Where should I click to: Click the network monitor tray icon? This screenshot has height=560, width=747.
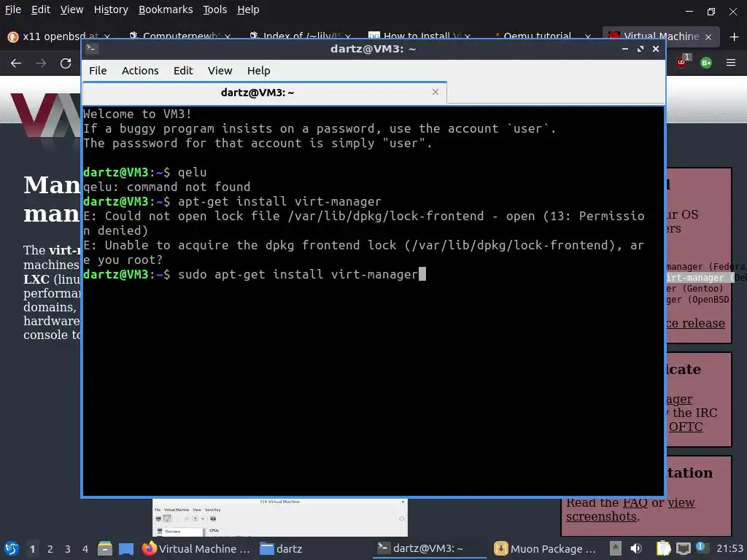(x=683, y=548)
